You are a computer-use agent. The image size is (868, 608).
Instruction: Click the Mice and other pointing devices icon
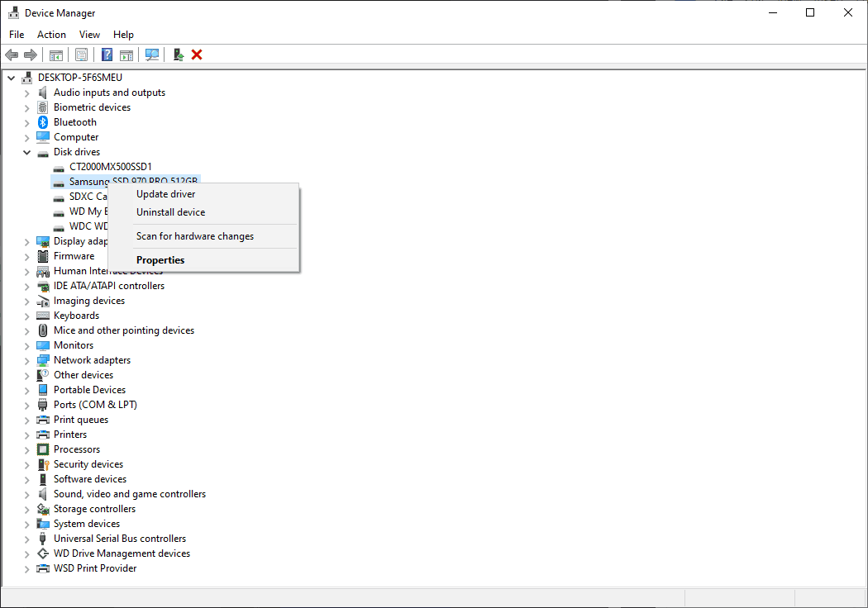43,330
